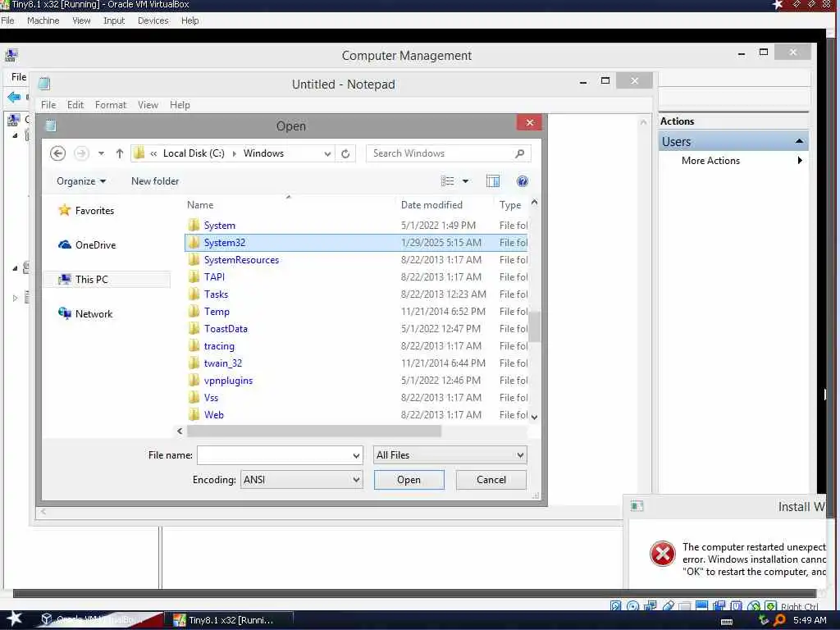Viewport: 840px width, 630px height.
Task: Sort by the Date modified column header
Action: 431,204
